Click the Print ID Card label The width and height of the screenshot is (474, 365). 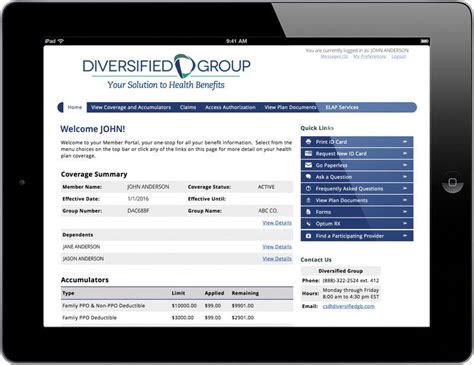331,142
